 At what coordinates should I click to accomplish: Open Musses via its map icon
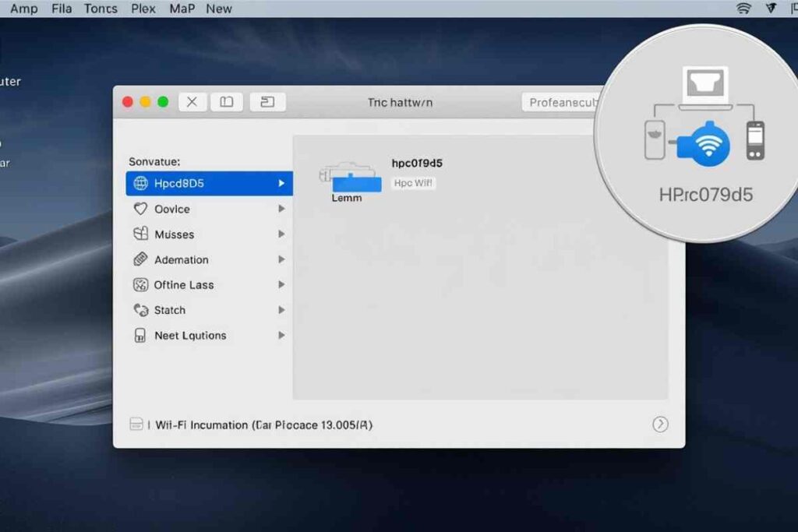click(143, 234)
